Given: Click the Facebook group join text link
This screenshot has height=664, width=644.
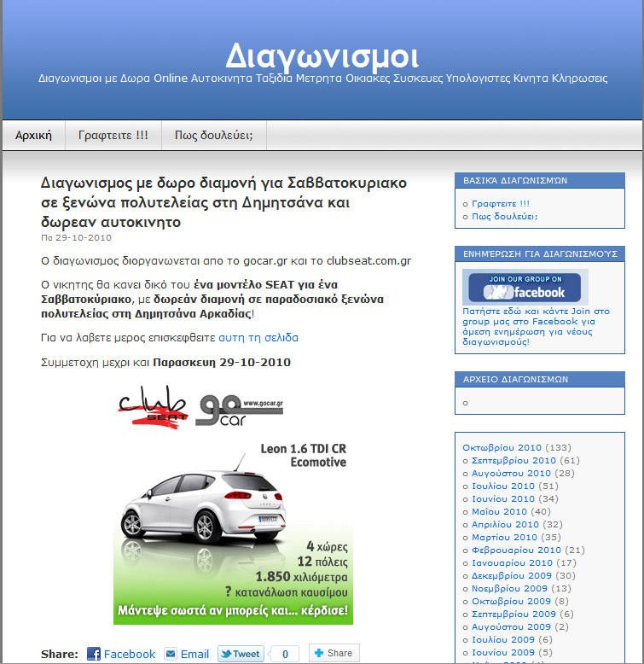Looking at the screenshot, I should (536, 327).
